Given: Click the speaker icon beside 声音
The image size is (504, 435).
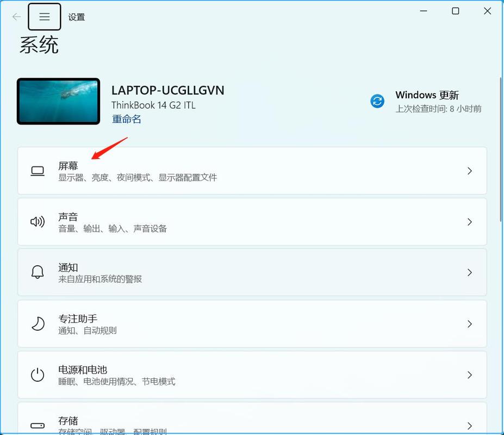Looking at the screenshot, I should pyautogui.click(x=38, y=222).
